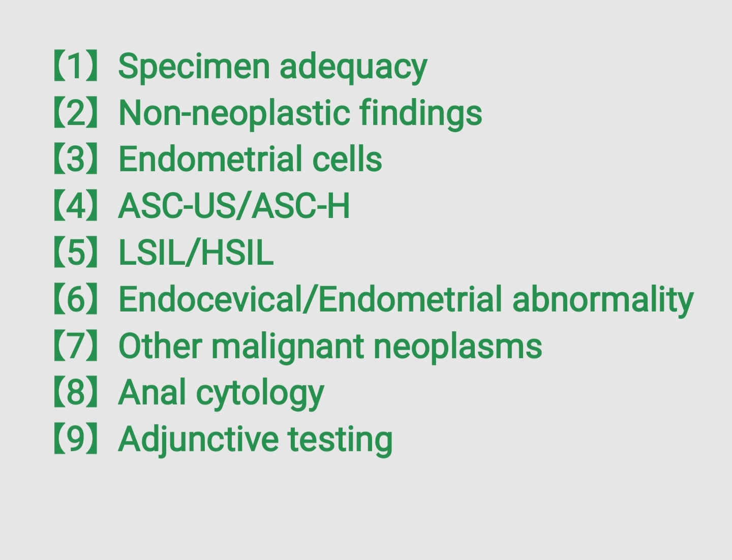This screenshot has height=560, width=732.
Task: Choose Other malignant neoplasms topic
Action: (330, 347)
